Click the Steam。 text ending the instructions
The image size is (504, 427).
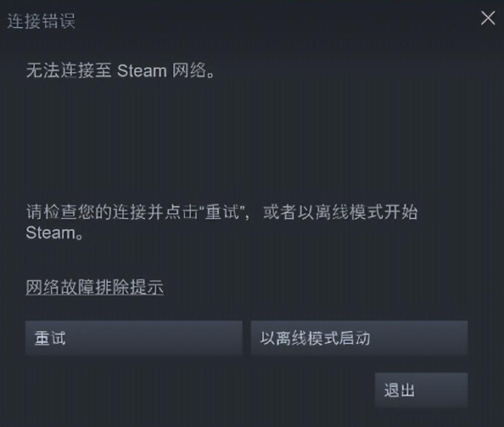pyautogui.click(x=54, y=233)
